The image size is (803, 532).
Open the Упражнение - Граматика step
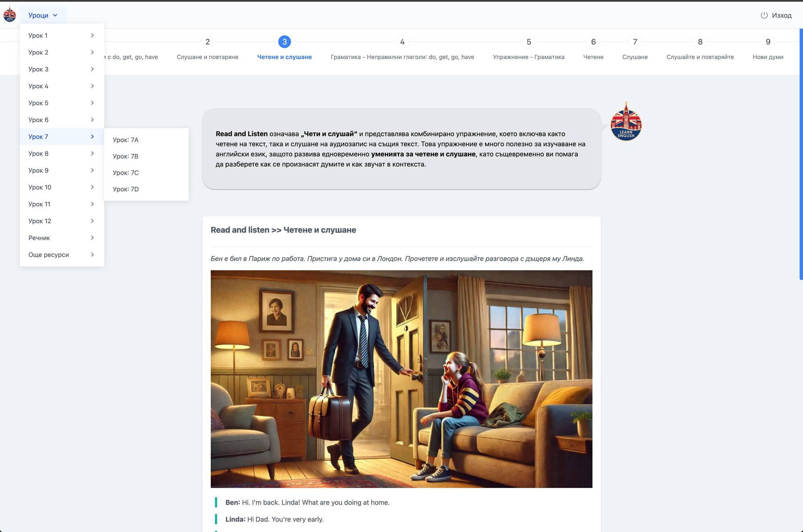529,57
